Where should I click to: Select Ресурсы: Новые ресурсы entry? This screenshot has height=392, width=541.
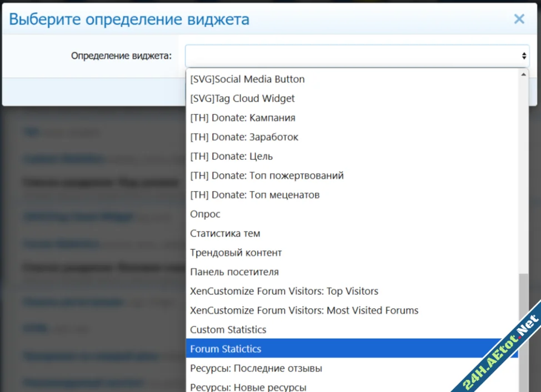point(248,387)
